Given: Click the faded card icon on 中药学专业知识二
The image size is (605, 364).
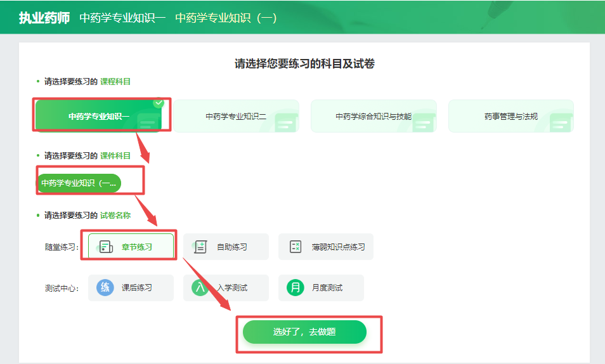Looking at the screenshot, I should coord(286,121).
